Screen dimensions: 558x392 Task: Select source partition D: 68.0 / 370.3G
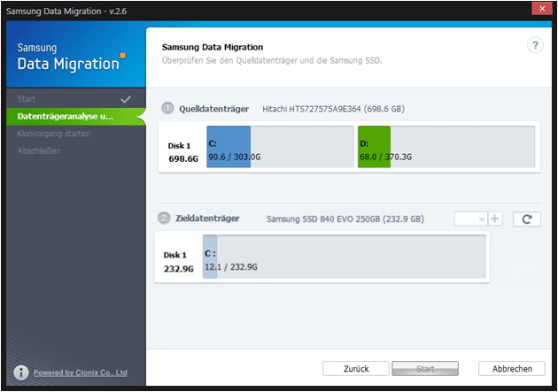pyautogui.click(x=446, y=146)
